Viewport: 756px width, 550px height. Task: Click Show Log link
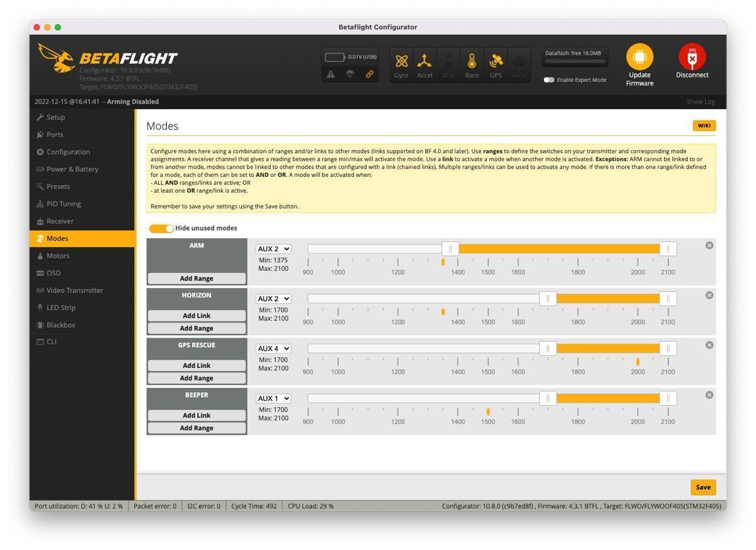pos(701,101)
